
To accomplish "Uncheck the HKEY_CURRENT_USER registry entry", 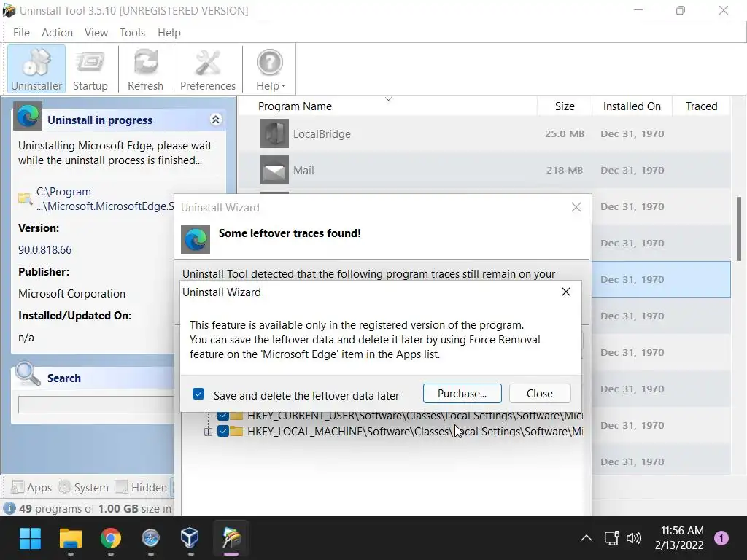I will 222,415.
